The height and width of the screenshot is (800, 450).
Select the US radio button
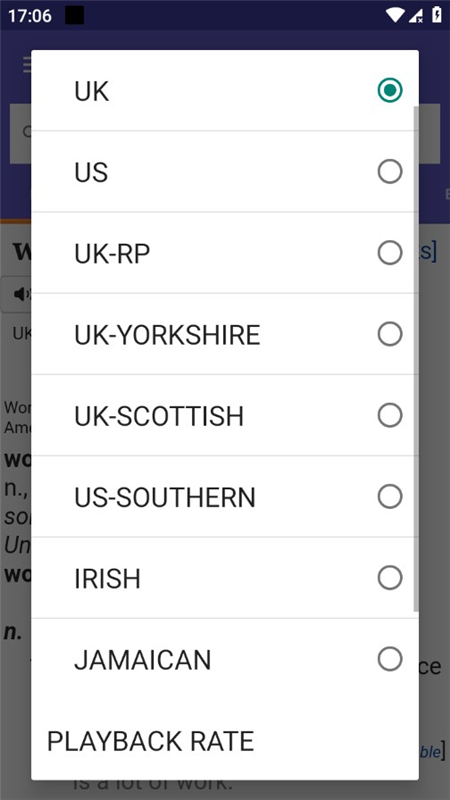tap(390, 171)
